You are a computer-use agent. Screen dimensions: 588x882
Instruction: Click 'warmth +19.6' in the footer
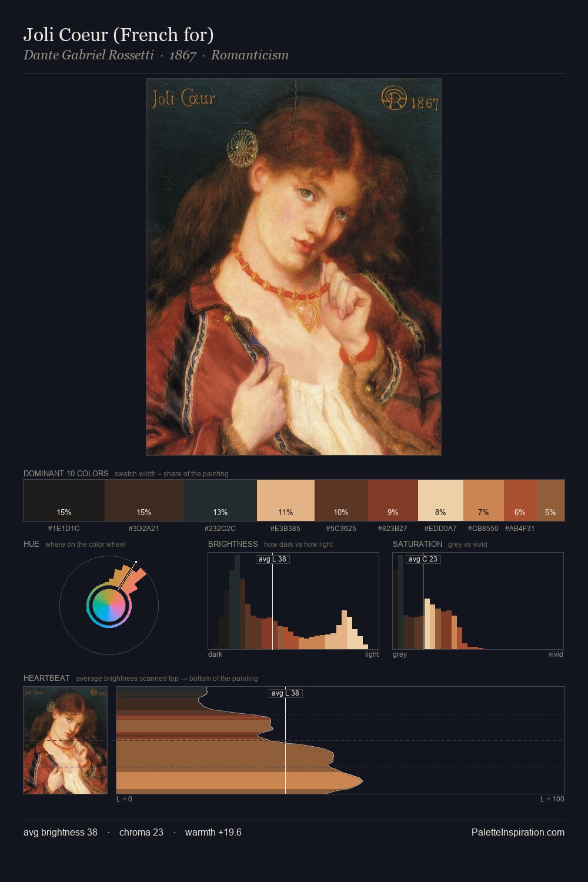(213, 832)
